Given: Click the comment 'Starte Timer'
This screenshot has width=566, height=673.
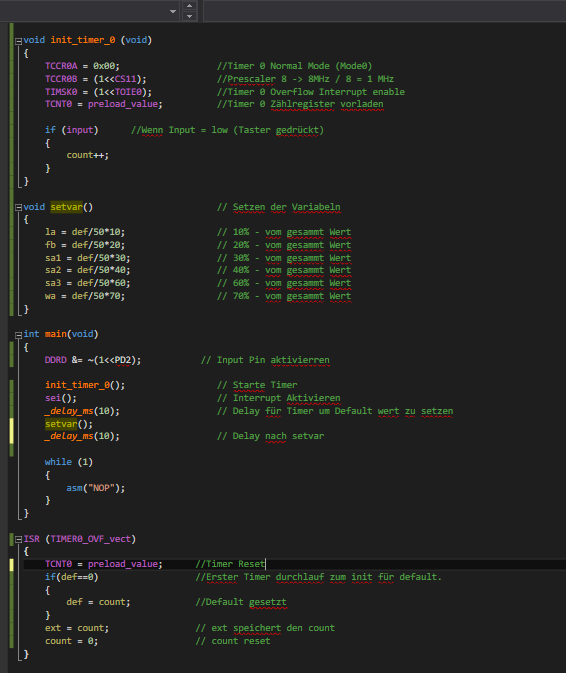Looking at the screenshot, I should click(x=257, y=385).
